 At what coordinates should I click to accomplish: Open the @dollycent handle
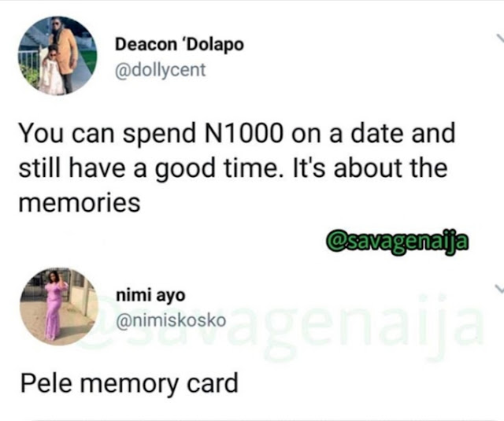[x=160, y=70]
